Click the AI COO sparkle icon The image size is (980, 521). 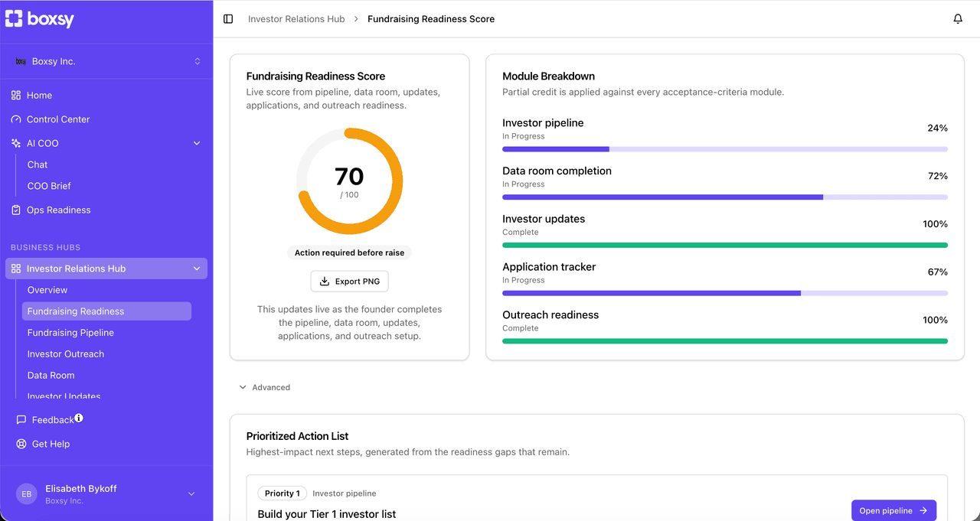pyautogui.click(x=16, y=143)
